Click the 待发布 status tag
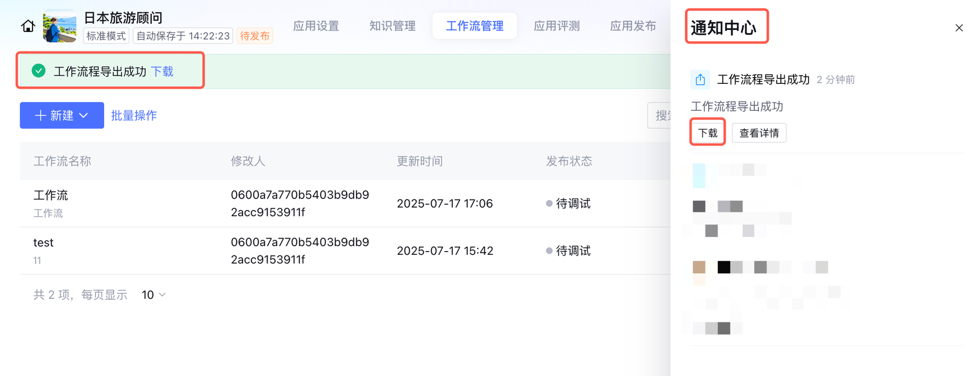Image resolution: width=980 pixels, height=376 pixels. tap(254, 36)
